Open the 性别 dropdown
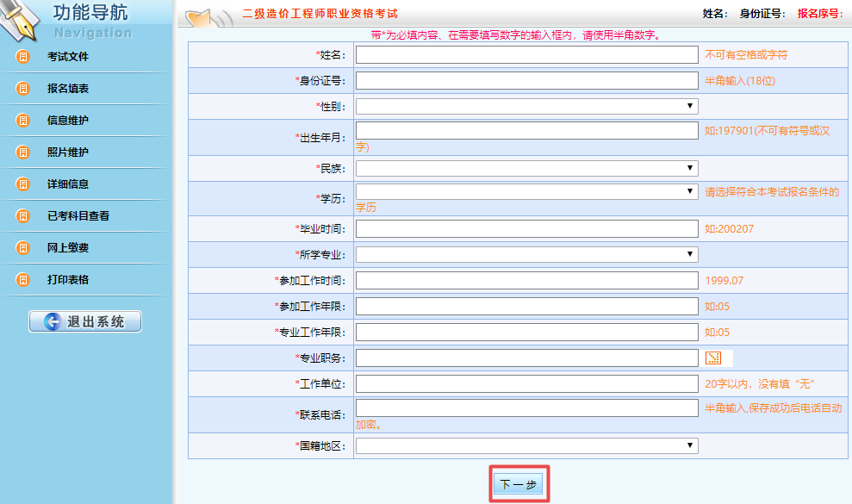Image resolution: width=852 pixels, height=504 pixels. (x=526, y=106)
